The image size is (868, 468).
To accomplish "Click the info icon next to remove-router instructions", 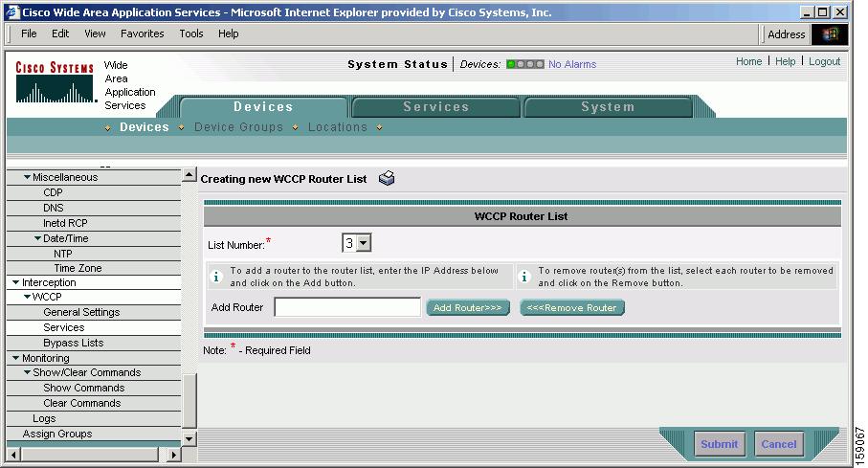I will pyautogui.click(x=524, y=277).
